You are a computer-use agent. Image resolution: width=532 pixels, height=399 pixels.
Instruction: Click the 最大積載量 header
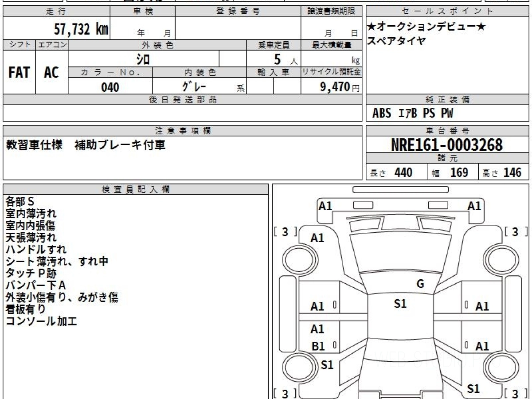[x=331, y=45]
